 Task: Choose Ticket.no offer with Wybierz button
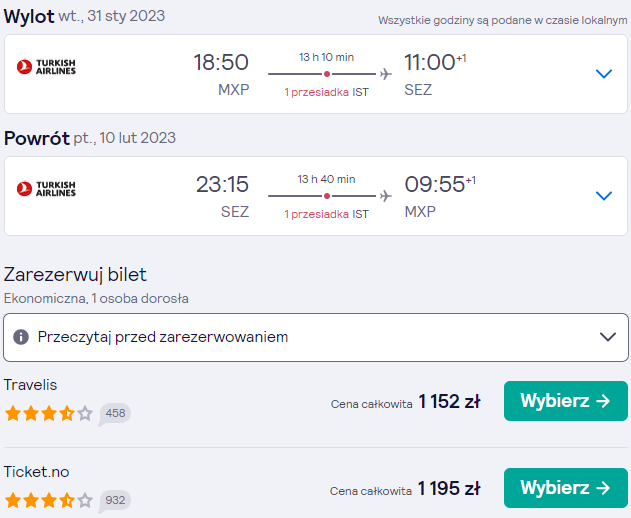click(x=565, y=488)
